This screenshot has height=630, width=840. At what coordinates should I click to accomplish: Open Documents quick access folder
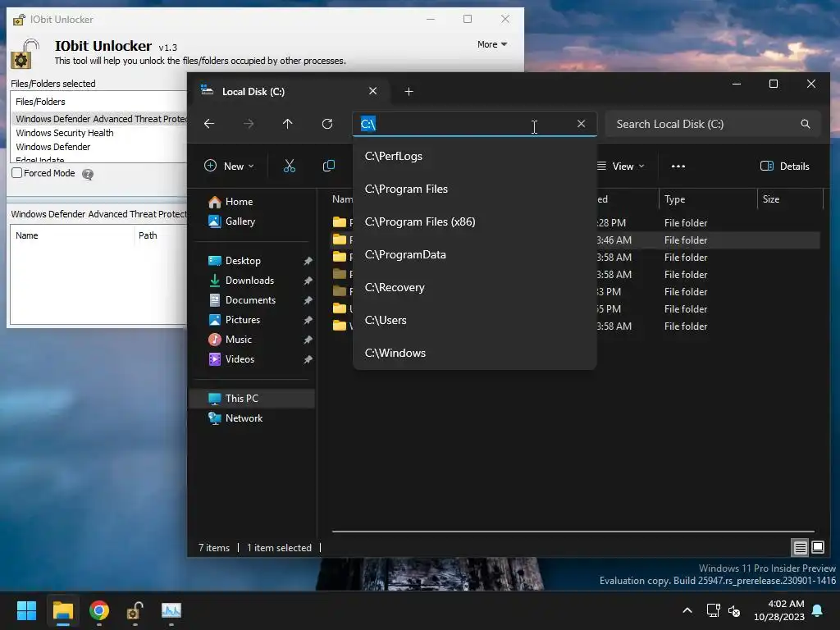pyautogui.click(x=242, y=300)
